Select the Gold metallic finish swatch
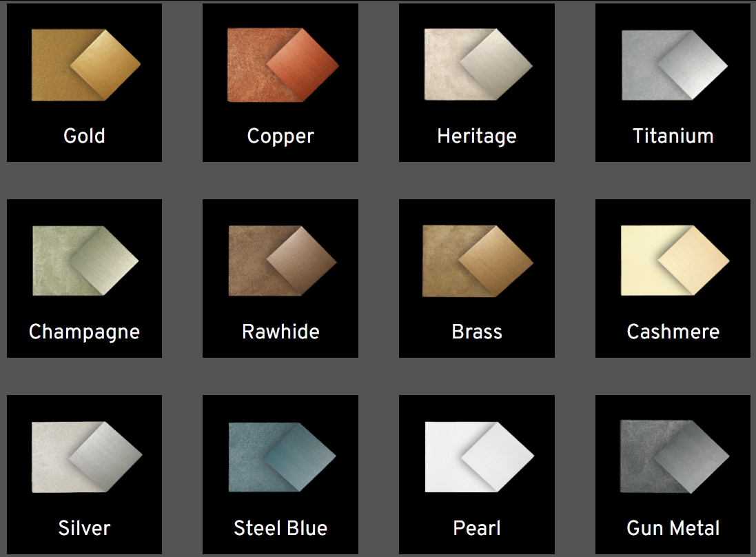This screenshot has width=756, height=557. (85, 65)
